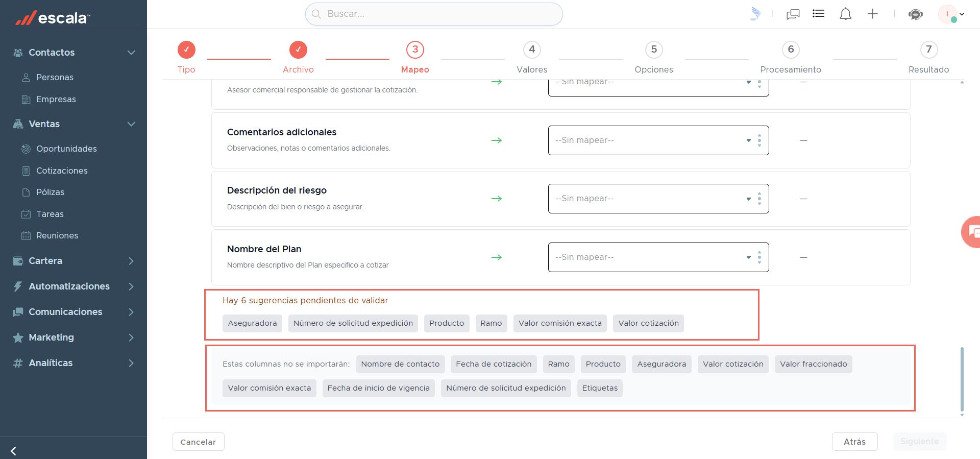Collapse the Ventas menu chevron

[131, 124]
